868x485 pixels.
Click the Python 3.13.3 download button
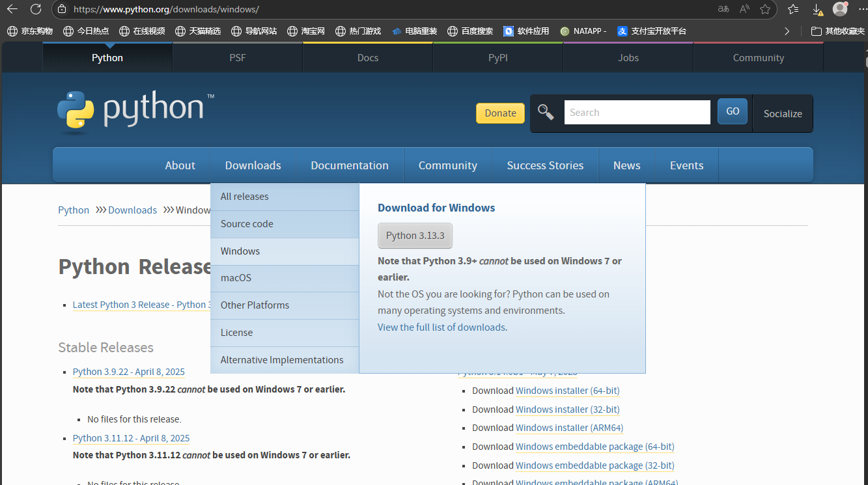[415, 236]
